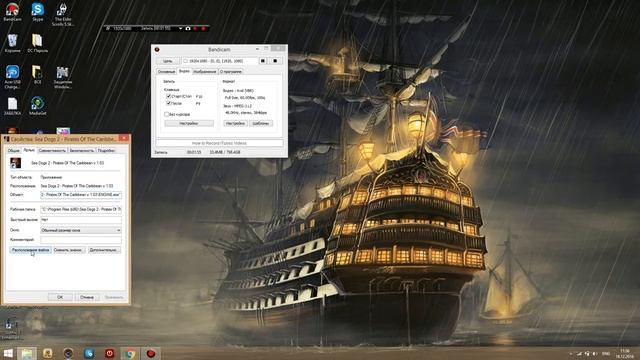Switch to the Основные tab in Bandicam
The image size is (640, 360).
(x=166, y=71)
